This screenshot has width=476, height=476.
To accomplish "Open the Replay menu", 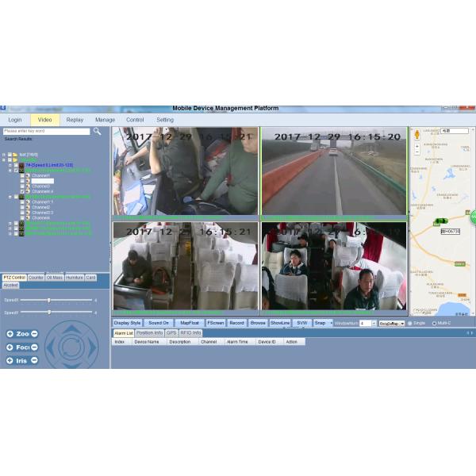I will coord(75,120).
